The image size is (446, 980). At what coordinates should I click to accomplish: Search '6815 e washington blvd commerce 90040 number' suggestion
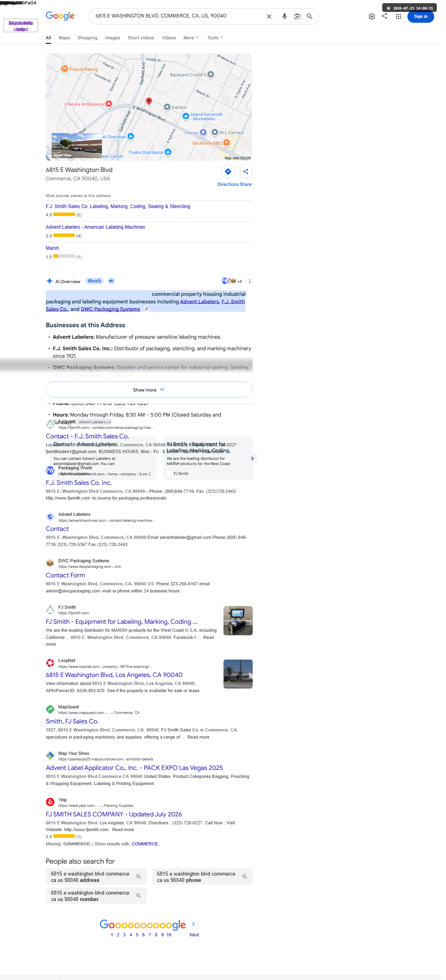pos(96,895)
